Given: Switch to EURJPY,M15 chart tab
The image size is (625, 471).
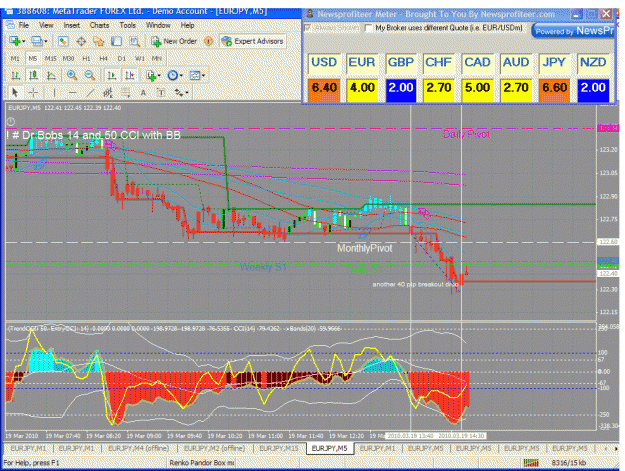Looking at the screenshot, I should pos(279,449).
